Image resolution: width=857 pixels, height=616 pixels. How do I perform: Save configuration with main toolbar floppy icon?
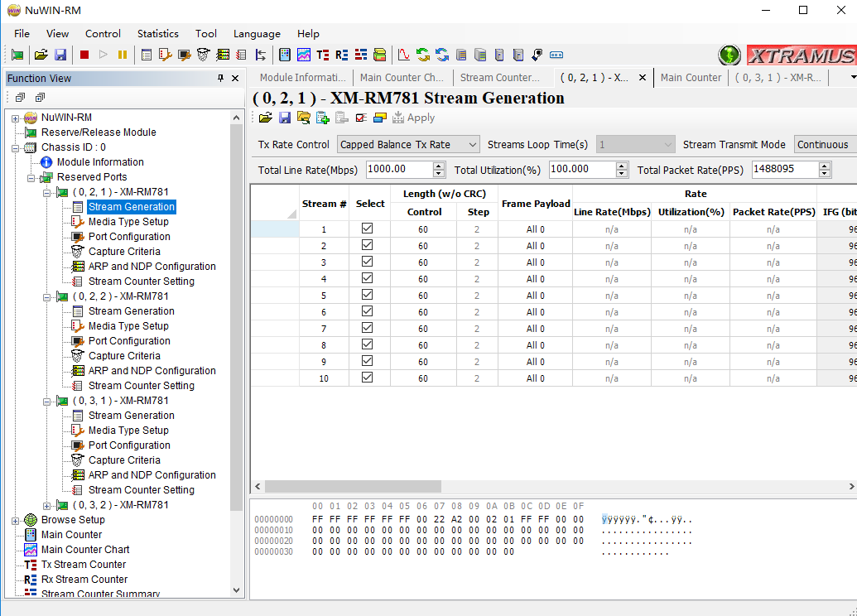[60, 55]
